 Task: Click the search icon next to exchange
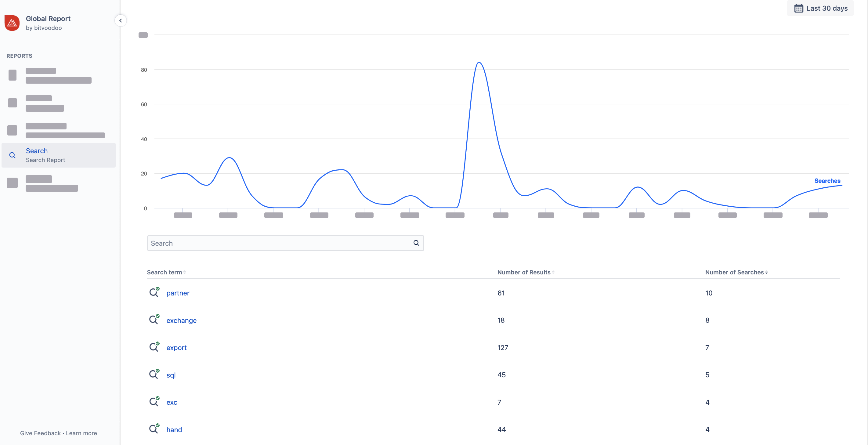point(154,320)
